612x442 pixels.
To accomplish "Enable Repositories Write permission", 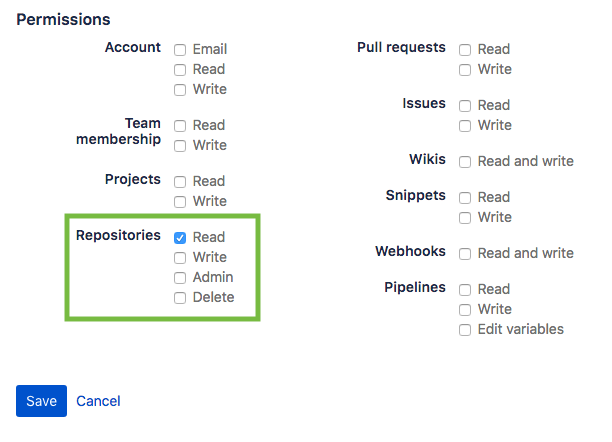I will pyautogui.click(x=180, y=258).
